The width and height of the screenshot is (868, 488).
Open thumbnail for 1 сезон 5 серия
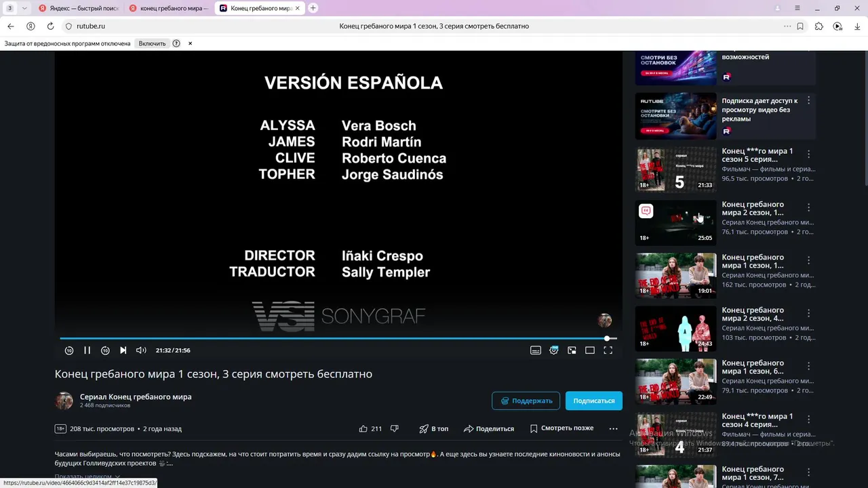click(675, 169)
